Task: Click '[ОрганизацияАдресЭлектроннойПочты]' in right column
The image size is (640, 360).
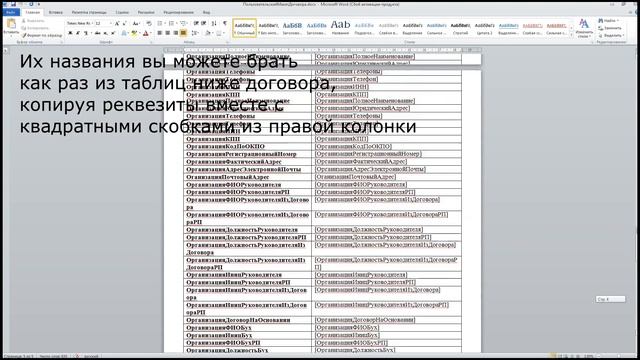Action: pyautogui.click(x=371, y=169)
